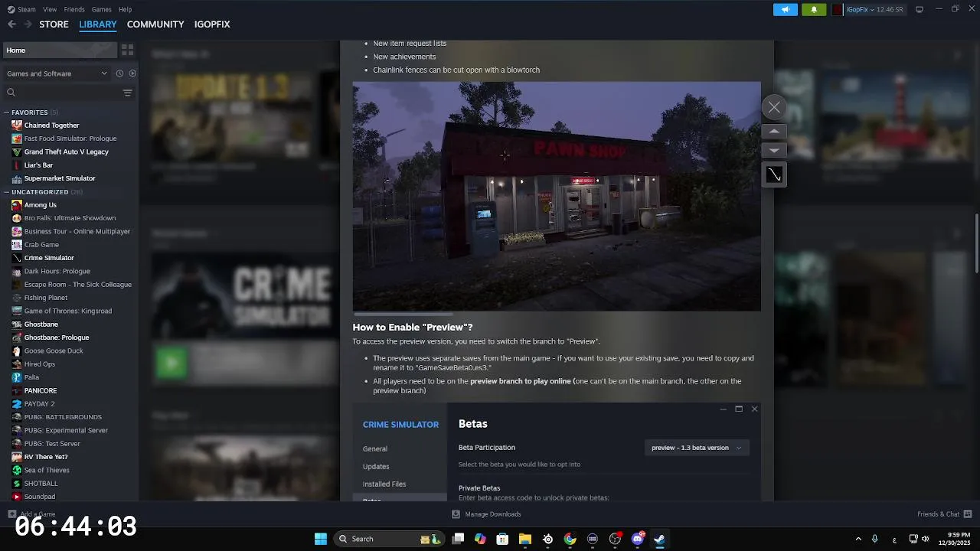This screenshot has width=980, height=551.
Task: Click the Pawn Shop screenshot image
Action: pyautogui.click(x=557, y=196)
